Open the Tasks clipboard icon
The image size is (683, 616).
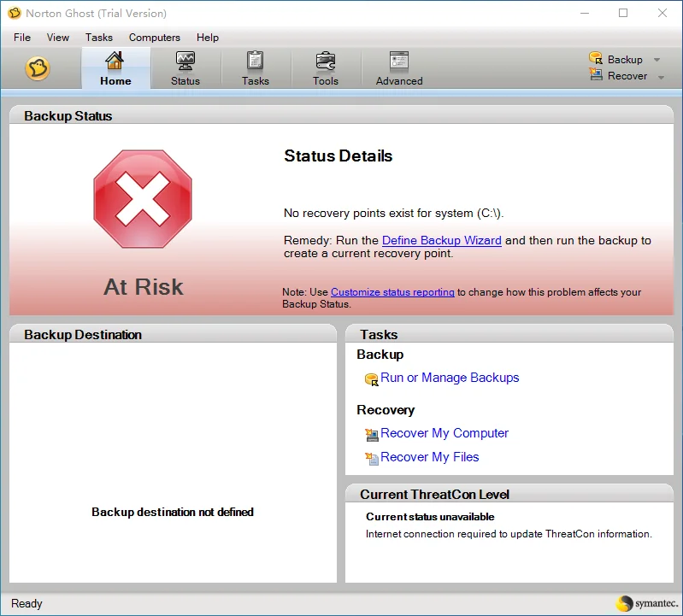(x=256, y=61)
